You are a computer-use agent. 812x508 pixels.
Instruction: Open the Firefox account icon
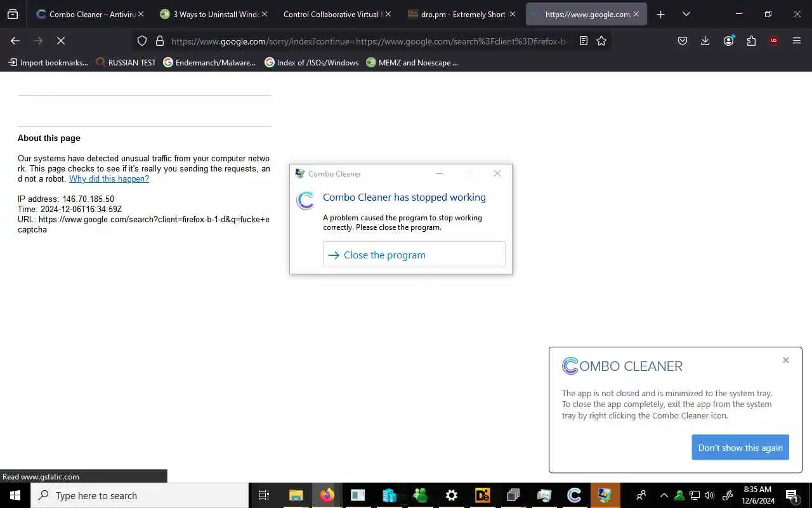(728, 41)
